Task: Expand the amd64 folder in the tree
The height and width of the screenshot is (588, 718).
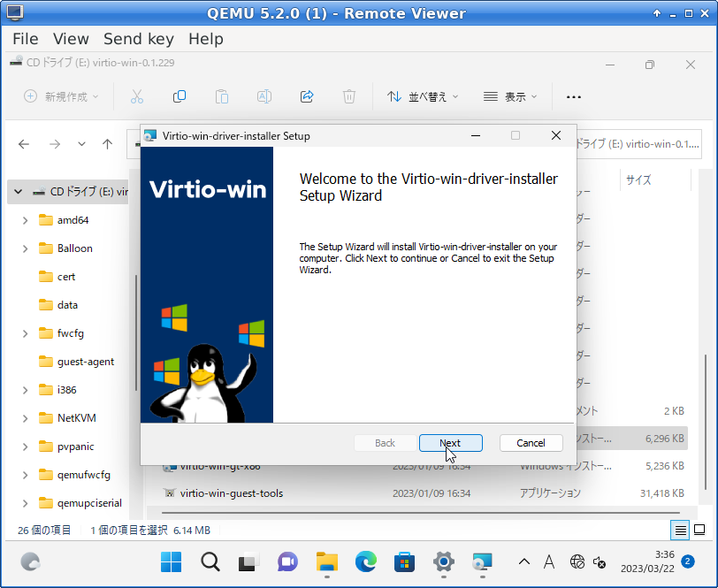Action: [25, 220]
